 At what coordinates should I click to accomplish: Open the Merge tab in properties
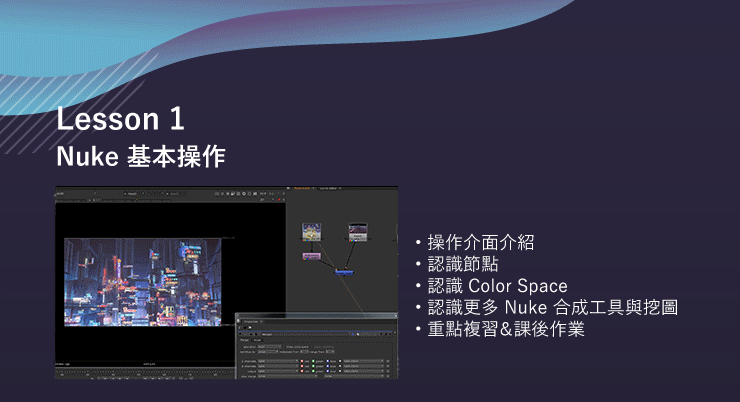(x=244, y=340)
